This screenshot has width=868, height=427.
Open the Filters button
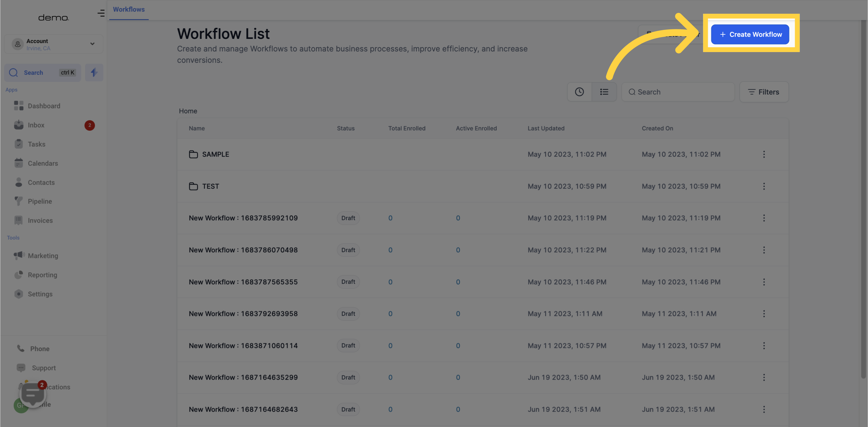[x=764, y=92]
